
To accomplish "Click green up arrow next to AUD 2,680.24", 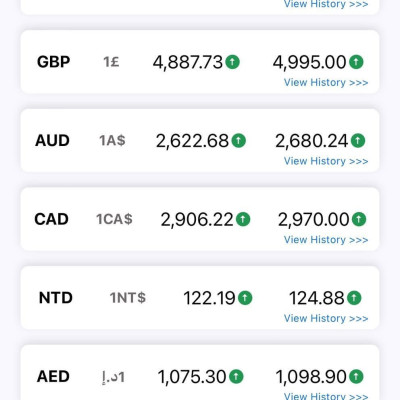I will [x=358, y=140].
